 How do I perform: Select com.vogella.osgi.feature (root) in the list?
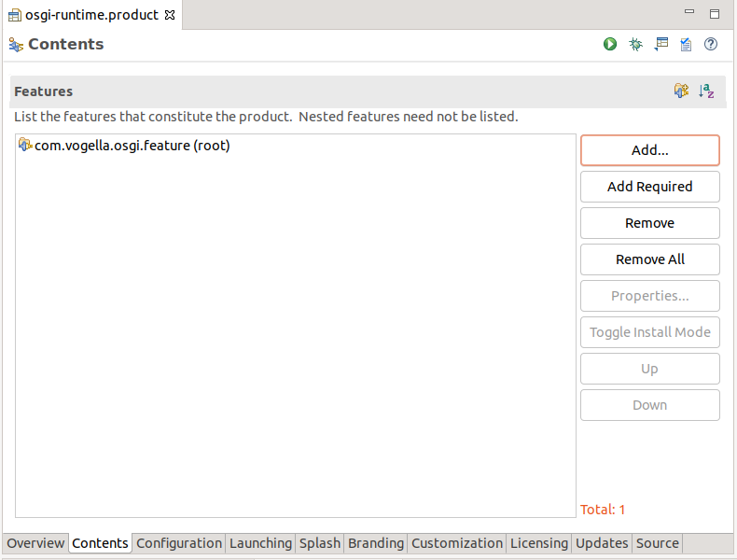pos(132,146)
